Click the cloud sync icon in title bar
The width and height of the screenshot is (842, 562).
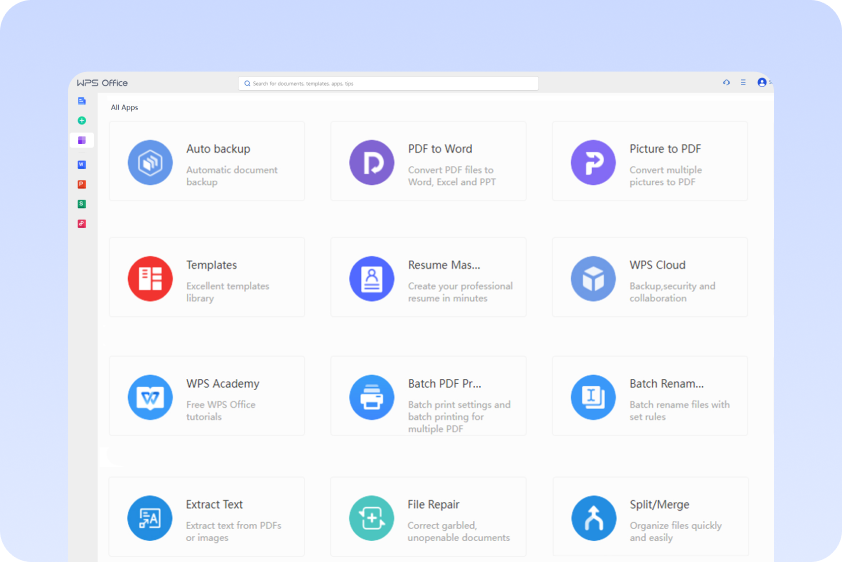point(726,83)
